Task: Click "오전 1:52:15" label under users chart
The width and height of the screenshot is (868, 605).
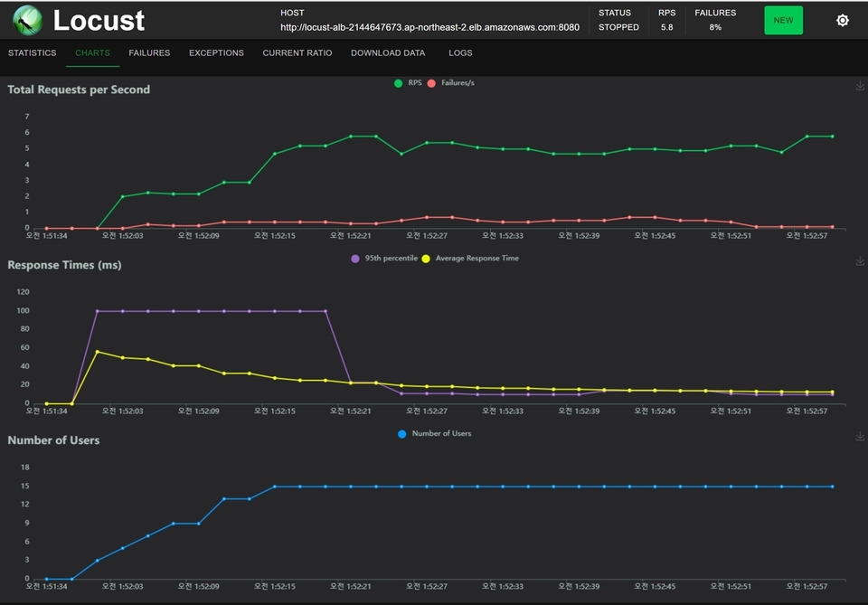Action: coord(275,587)
